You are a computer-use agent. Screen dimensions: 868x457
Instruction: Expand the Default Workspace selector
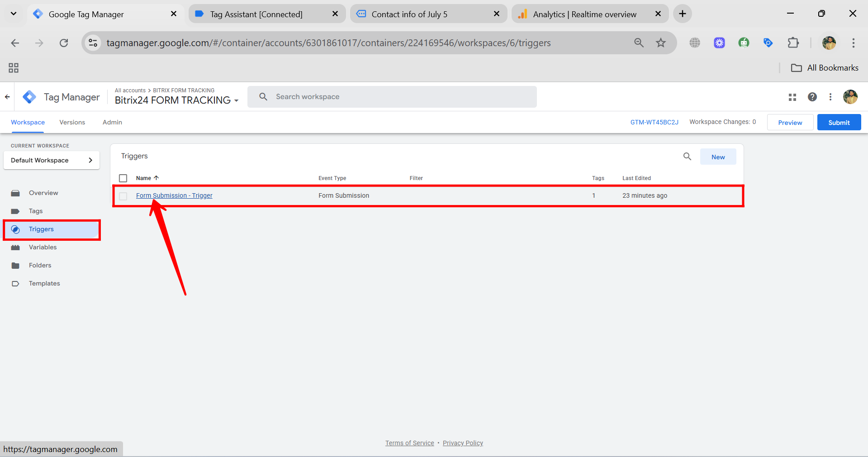[x=52, y=160]
